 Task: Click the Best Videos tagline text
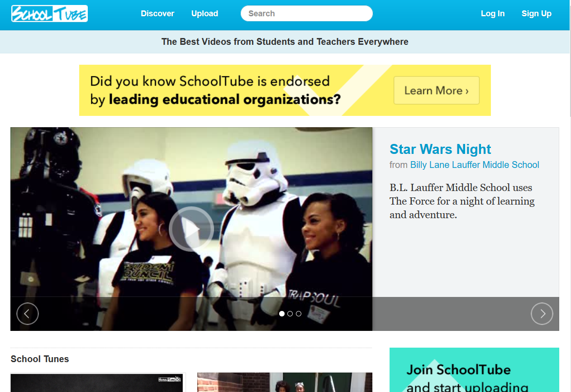tap(285, 42)
